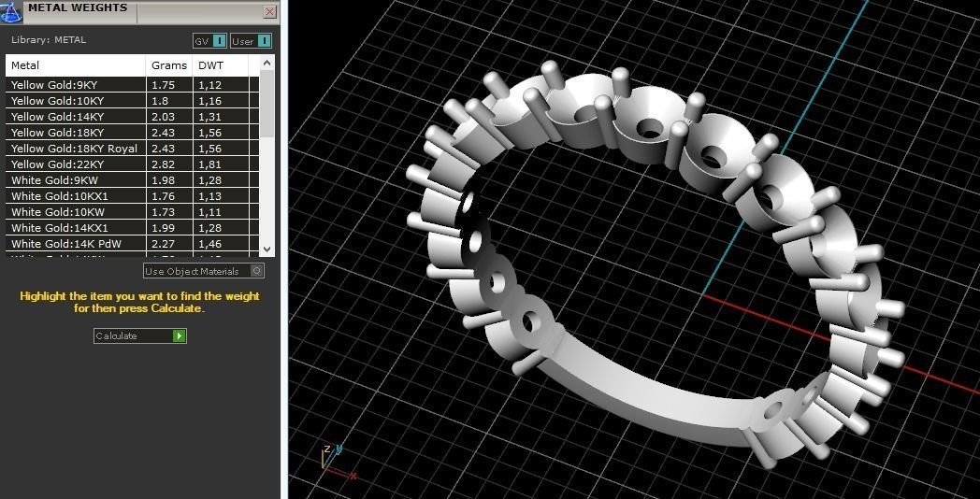Click the 1.75 grams value

pos(163,85)
